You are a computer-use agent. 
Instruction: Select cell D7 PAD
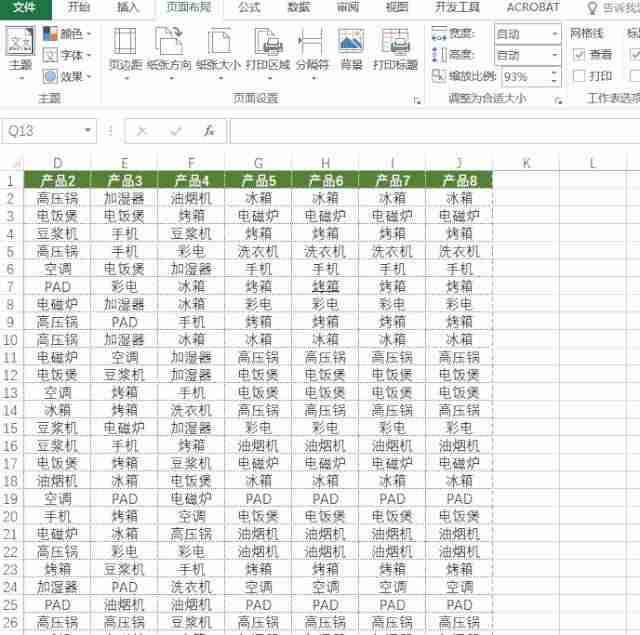point(58,287)
